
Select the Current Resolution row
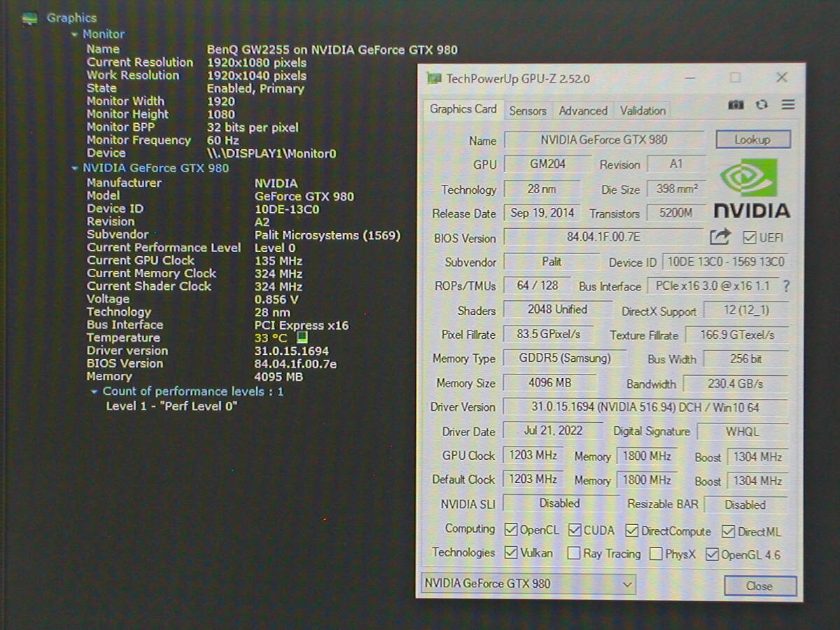pos(197,62)
